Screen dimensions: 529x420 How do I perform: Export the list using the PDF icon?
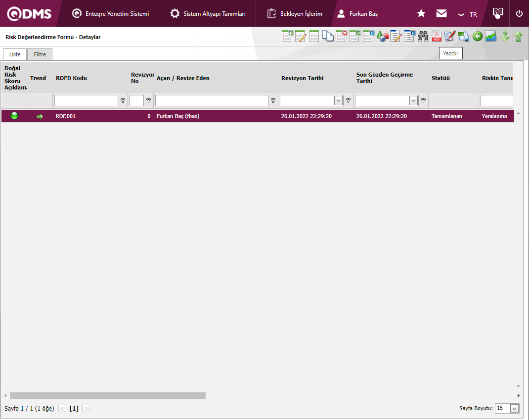click(x=437, y=37)
